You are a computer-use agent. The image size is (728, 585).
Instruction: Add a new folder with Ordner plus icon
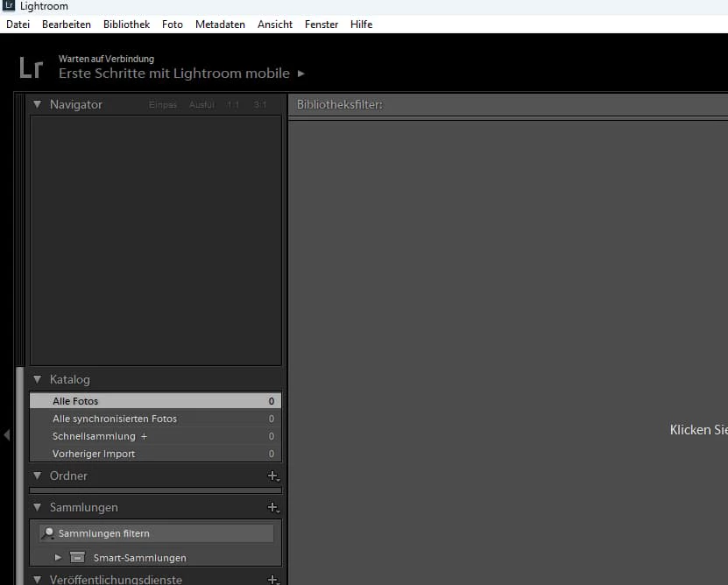pos(273,476)
